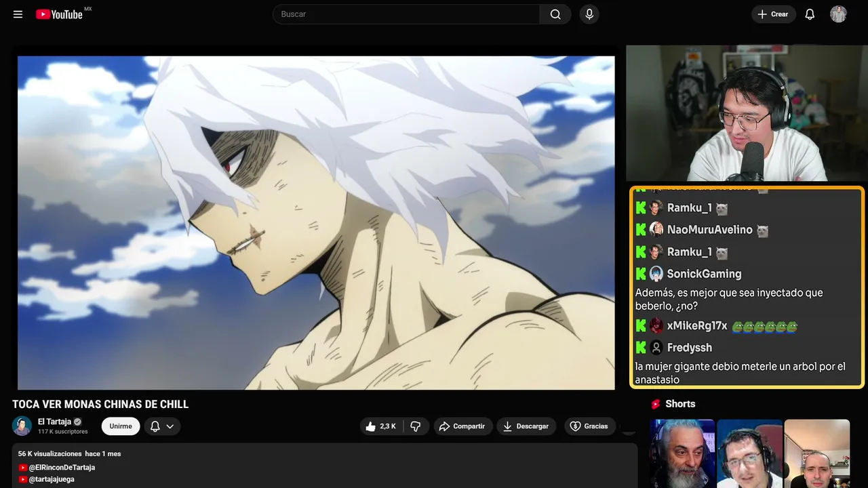Open the hamburger guide menu
Screen dimensions: 868x488
point(18,14)
